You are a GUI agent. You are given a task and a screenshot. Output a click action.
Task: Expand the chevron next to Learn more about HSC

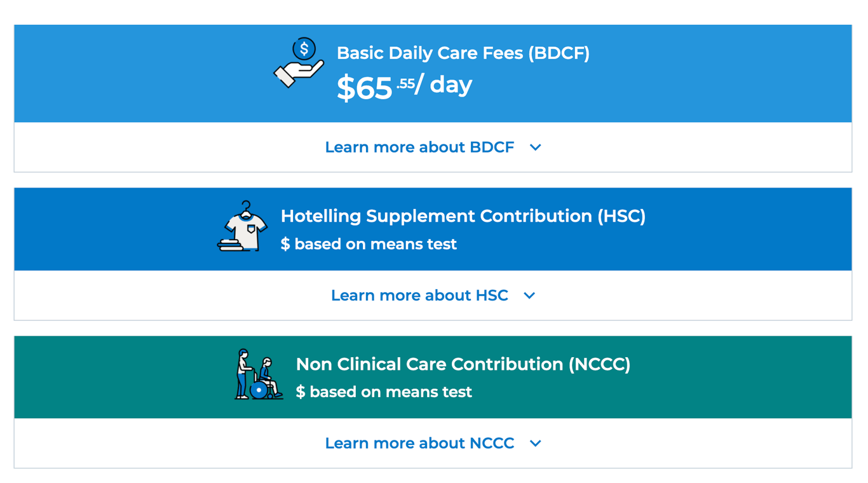[x=529, y=296]
